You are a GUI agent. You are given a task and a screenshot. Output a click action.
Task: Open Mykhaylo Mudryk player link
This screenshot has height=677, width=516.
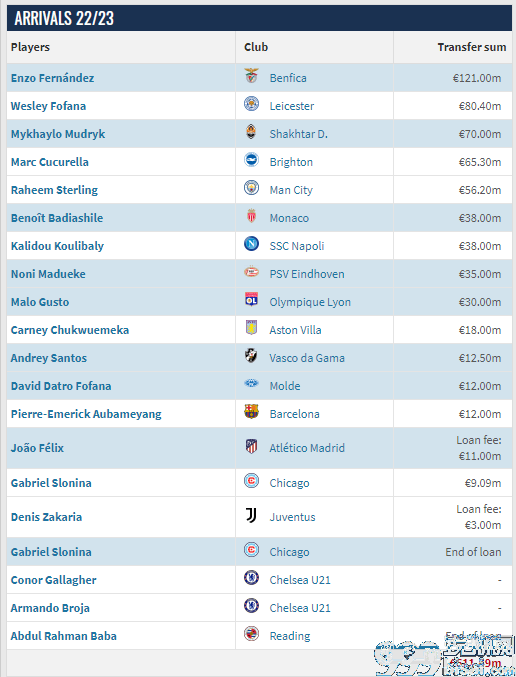point(58,134)
